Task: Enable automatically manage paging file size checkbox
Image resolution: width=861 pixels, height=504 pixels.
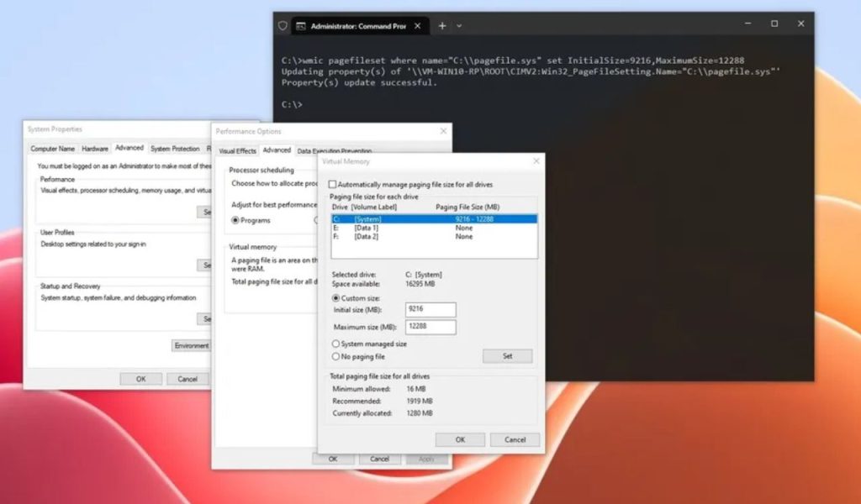Action: [x=333, y=184]
